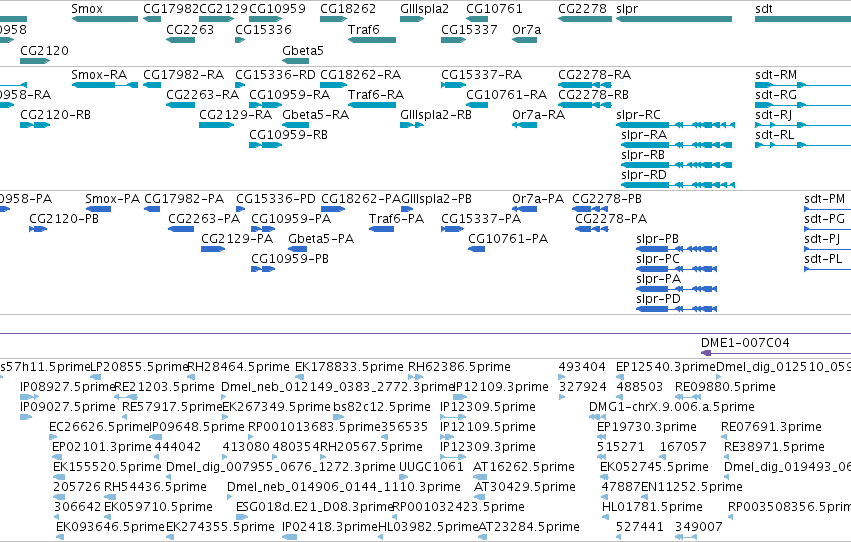Select the AT23284.5prime EST
This screenshot has width=851, height=542.
(482, 537)
